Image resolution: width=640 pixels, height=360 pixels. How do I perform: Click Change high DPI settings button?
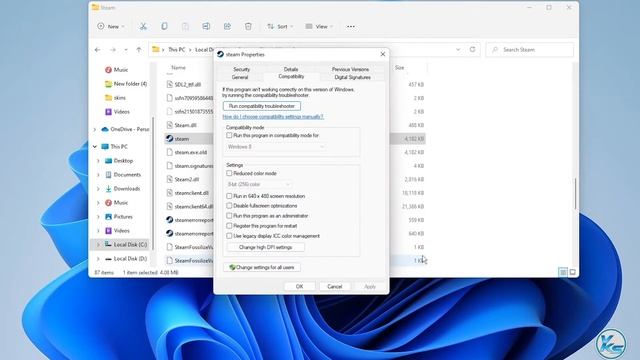[265, 247]
